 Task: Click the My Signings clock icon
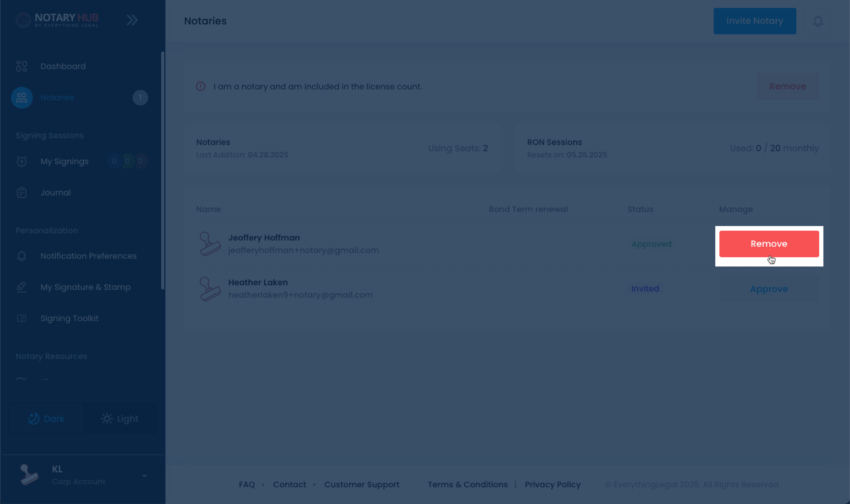(x=22, y=161)
